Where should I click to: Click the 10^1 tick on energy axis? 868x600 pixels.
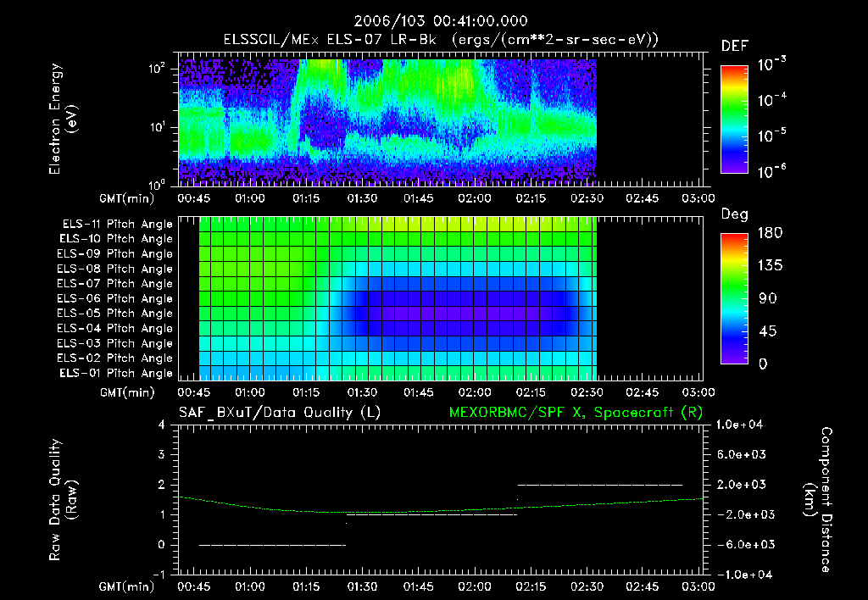[x=157, y=127]
